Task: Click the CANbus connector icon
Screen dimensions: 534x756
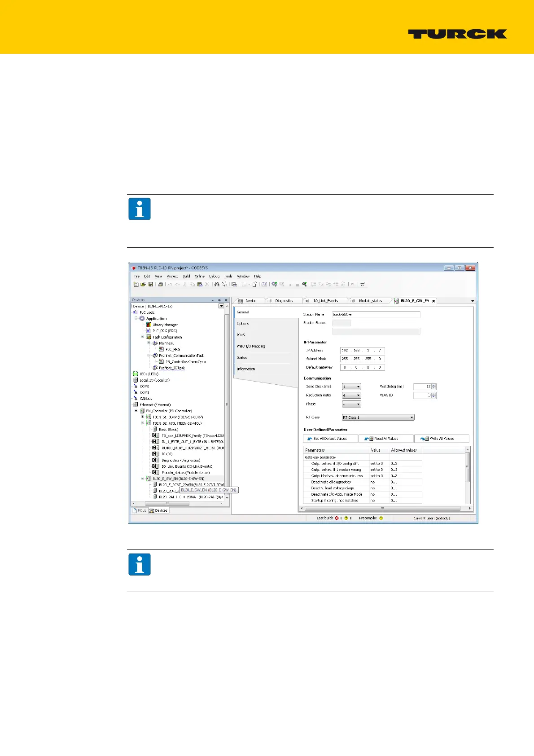Action: tap(136, 398)
